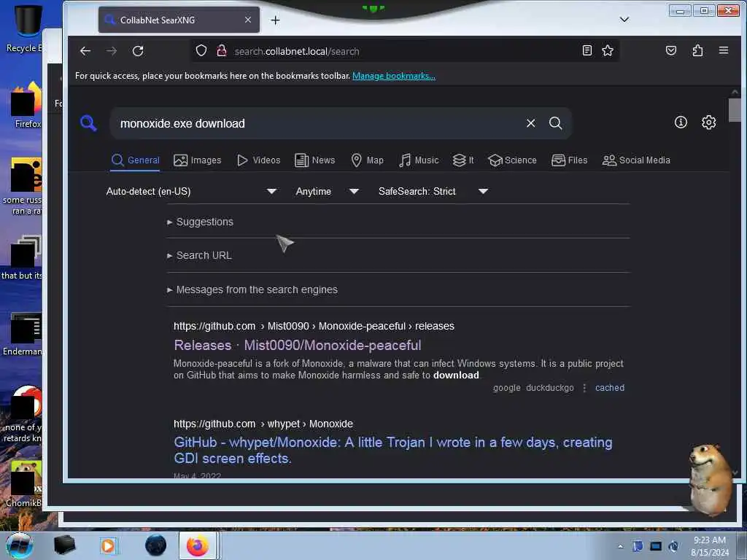Bookmark this page with star icon
This screenshot has width=747, height=560.
point(608,50)
